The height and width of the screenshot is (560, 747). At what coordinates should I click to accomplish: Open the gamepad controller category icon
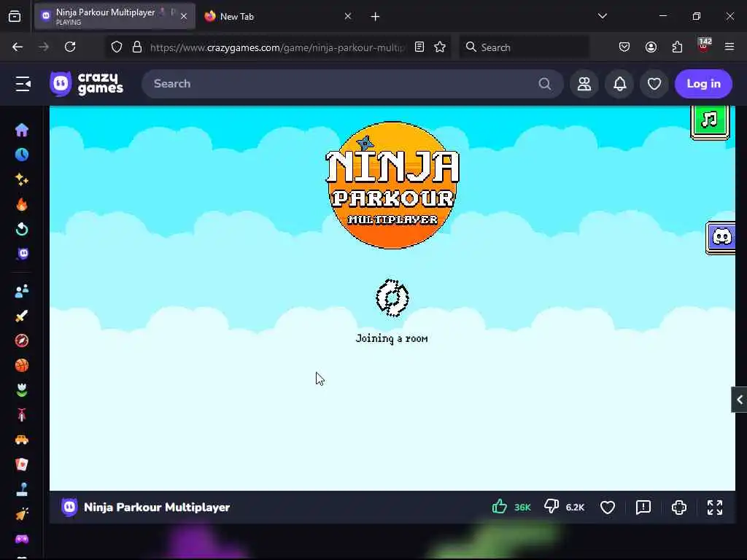pos(22,539)
